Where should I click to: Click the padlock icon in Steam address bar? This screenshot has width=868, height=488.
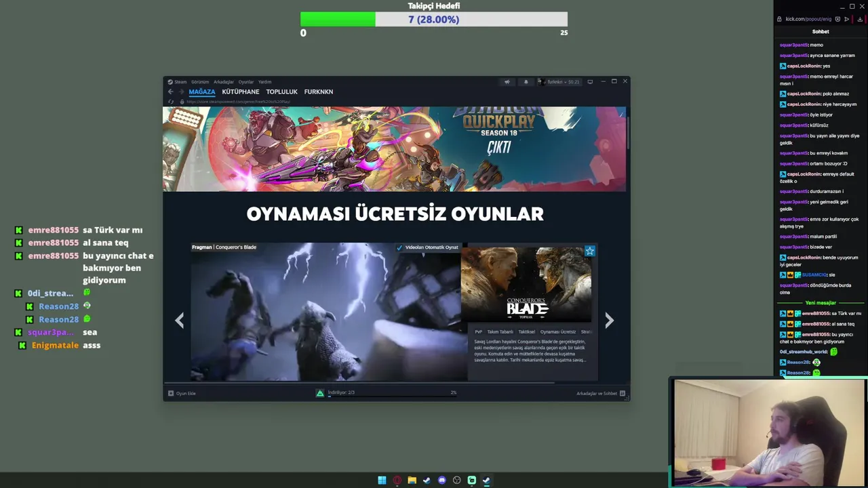(x=182, y=102)
